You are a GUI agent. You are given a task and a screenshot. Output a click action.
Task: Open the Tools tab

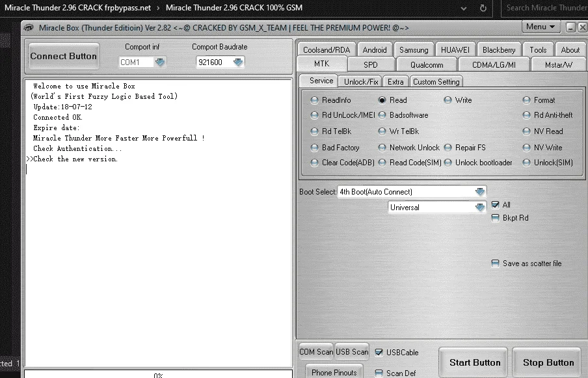(x=538, y=50)
